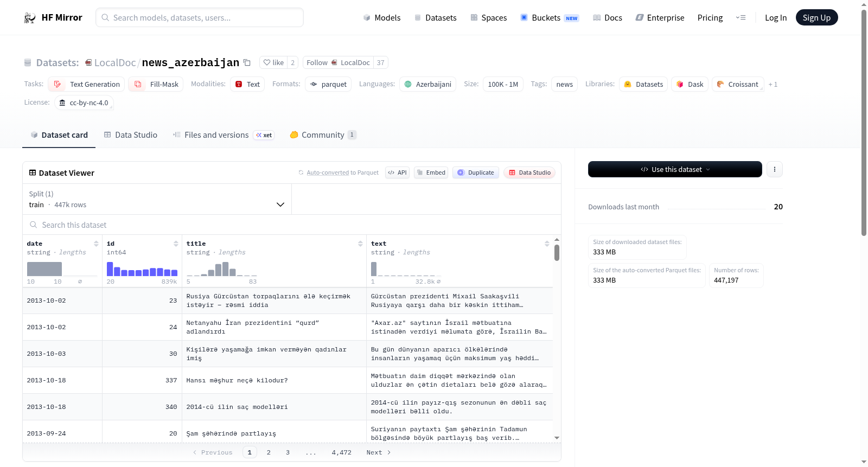
Task: Open Datasets in the top navigation
Action: 435,18
